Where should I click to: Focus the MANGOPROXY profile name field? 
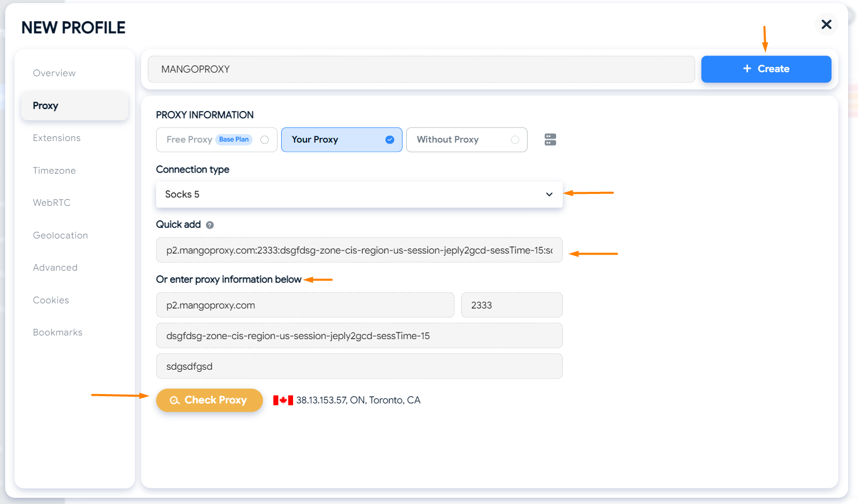[x=421, y=69]
